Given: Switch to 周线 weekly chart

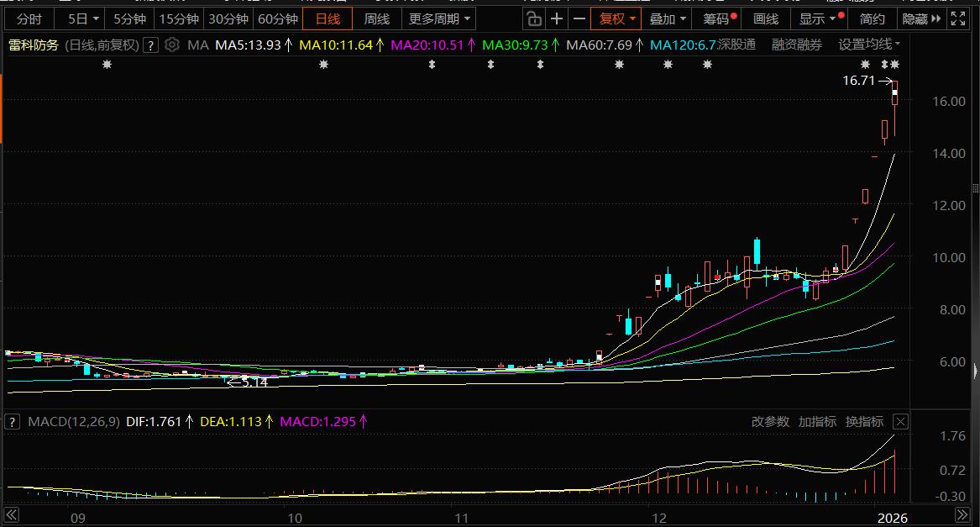Looking at the screenshot, I should click(377, 18).
